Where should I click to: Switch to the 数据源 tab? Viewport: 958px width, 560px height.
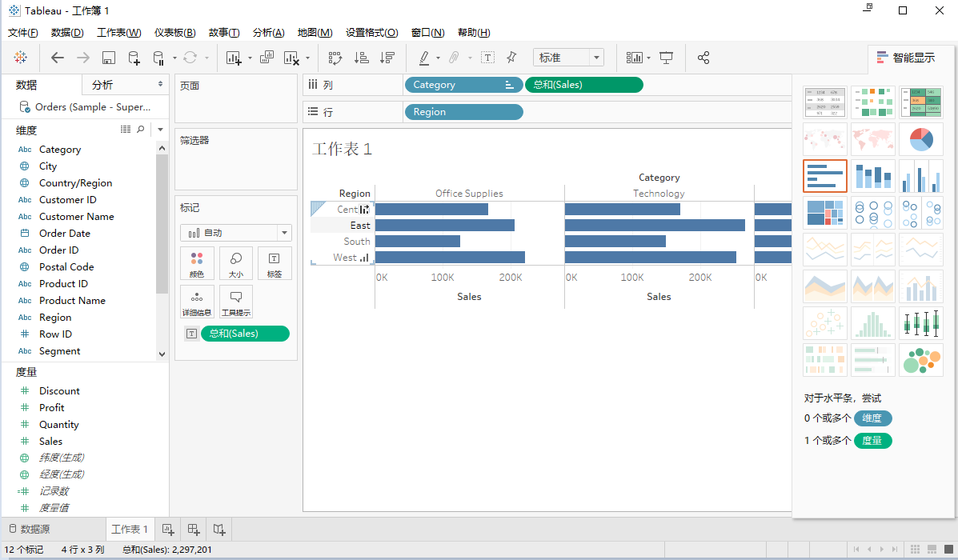click(x=29, y=529)
